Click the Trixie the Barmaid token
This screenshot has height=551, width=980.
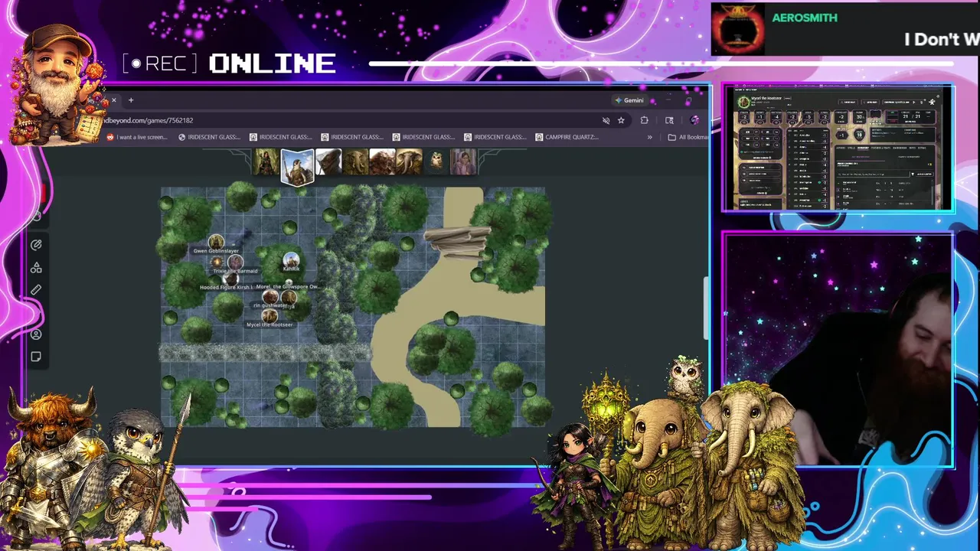tap(235, 262)
